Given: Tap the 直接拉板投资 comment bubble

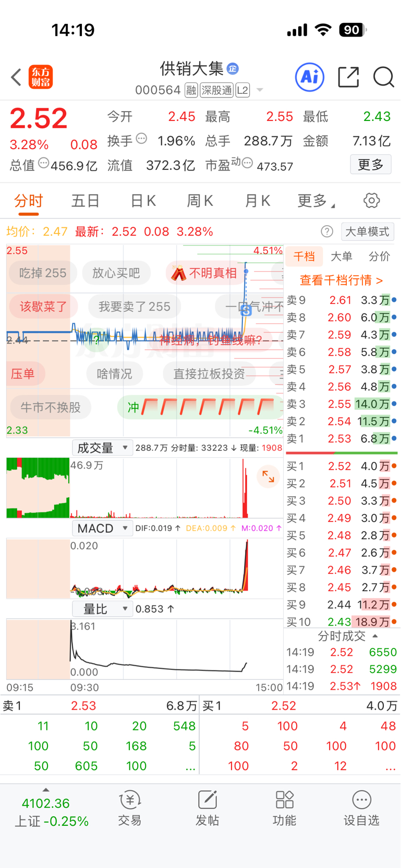Looking at the screenshot, I should [x=209, y=374].
